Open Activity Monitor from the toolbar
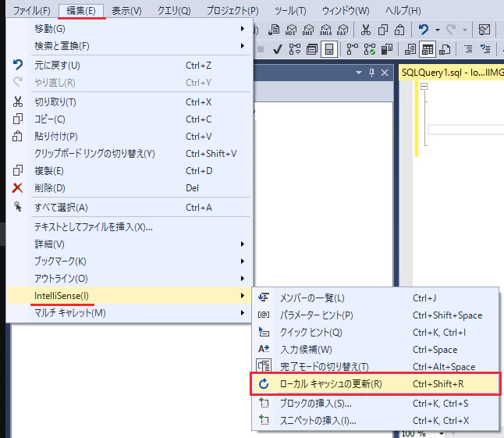The height and width of the screenshot is (438, 504). pyautogui.click(x=484, y=30)
